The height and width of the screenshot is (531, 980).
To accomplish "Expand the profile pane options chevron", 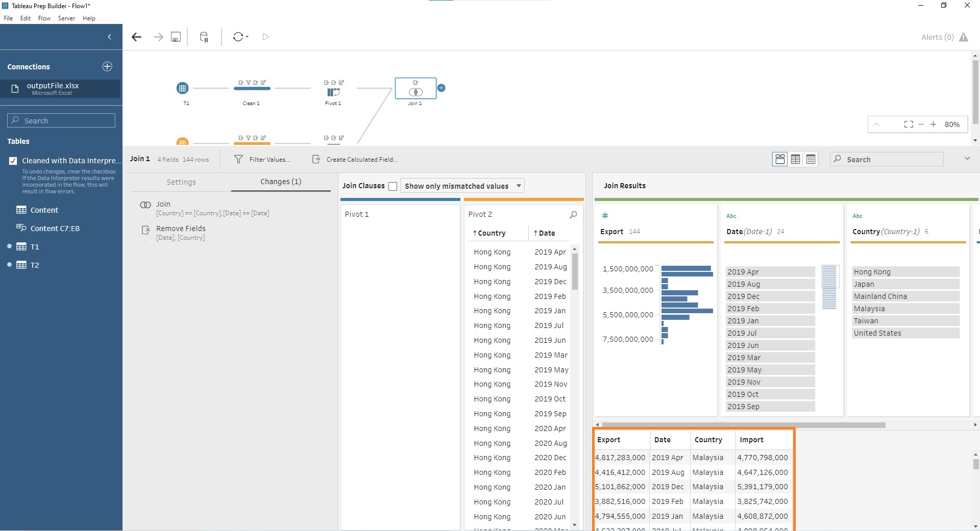I will click(x=967, y=159).
